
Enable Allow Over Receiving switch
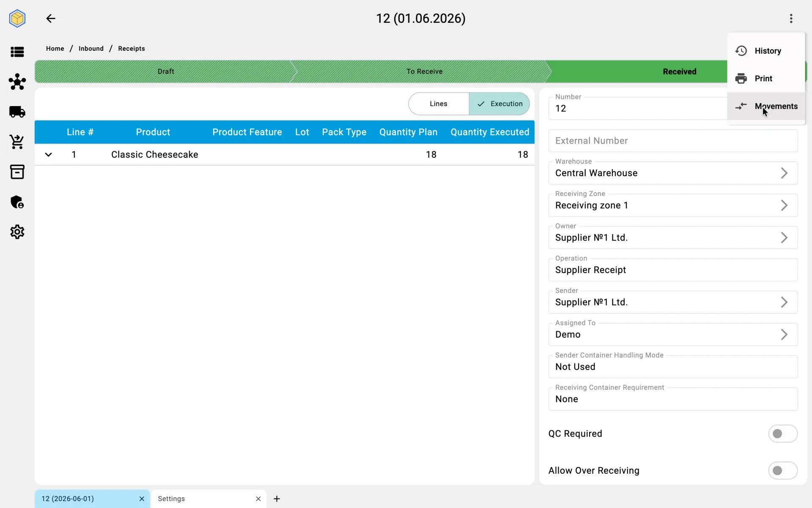[x=783, y=470]
